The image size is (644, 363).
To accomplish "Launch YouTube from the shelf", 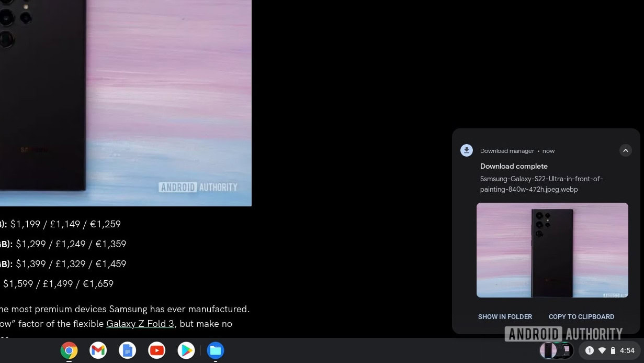I will [156, 350].
